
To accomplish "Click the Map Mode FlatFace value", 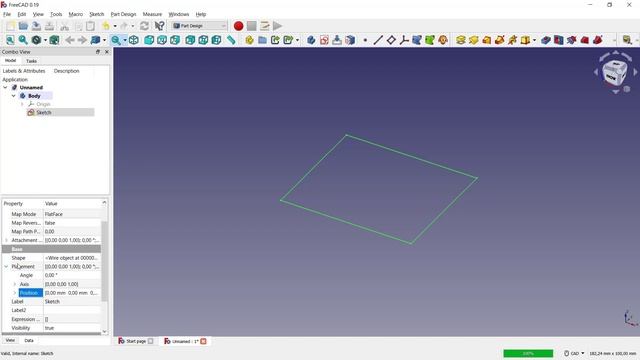I will pyautogui.click(x=72, y=214).
